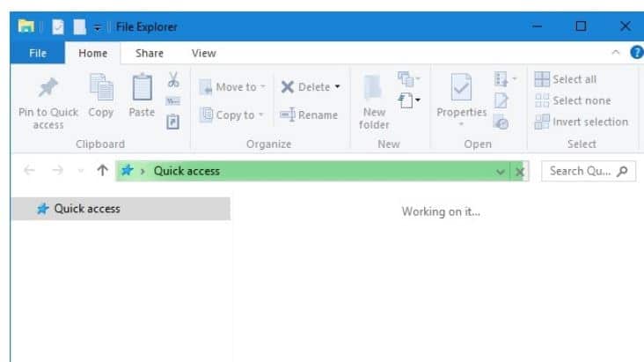This screenshot has width=644, height=362.
Task: Create a New folder via ribbon icon
Action: pos(374,88)
